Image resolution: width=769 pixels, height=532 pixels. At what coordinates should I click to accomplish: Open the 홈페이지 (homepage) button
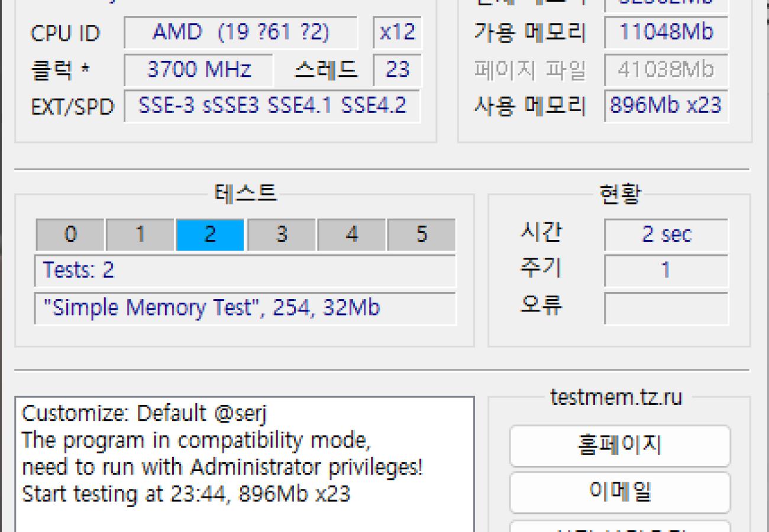[620, 446]
